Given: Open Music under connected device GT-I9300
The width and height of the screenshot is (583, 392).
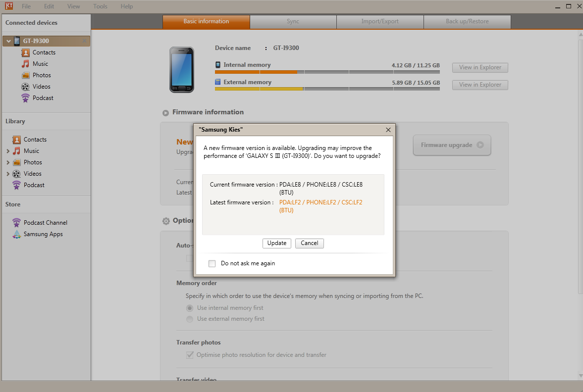Looking at the screenshot, I should tap(26, 64).
